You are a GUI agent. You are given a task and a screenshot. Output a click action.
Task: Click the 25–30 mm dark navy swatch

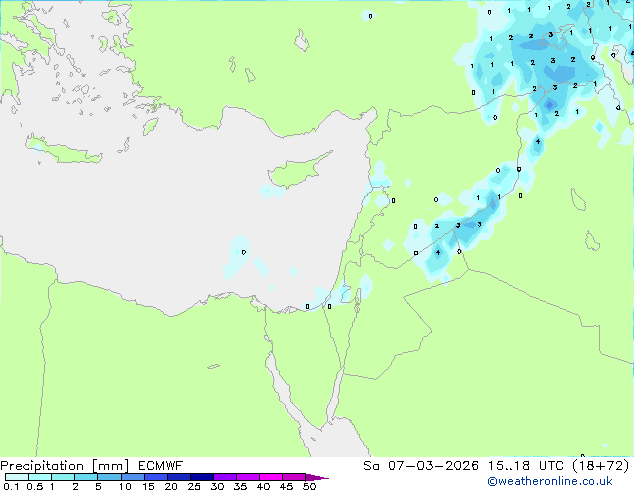pos(202,477)
